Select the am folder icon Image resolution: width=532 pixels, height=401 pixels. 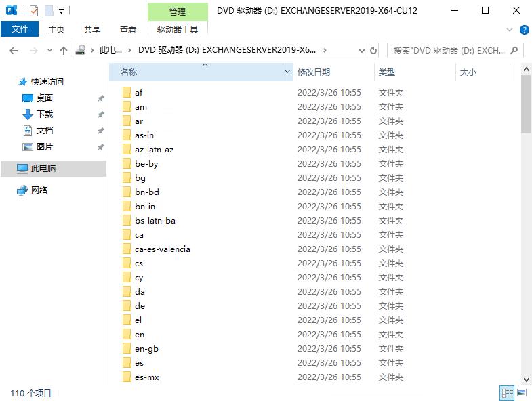pyautogui.click(x=127, y=106)
